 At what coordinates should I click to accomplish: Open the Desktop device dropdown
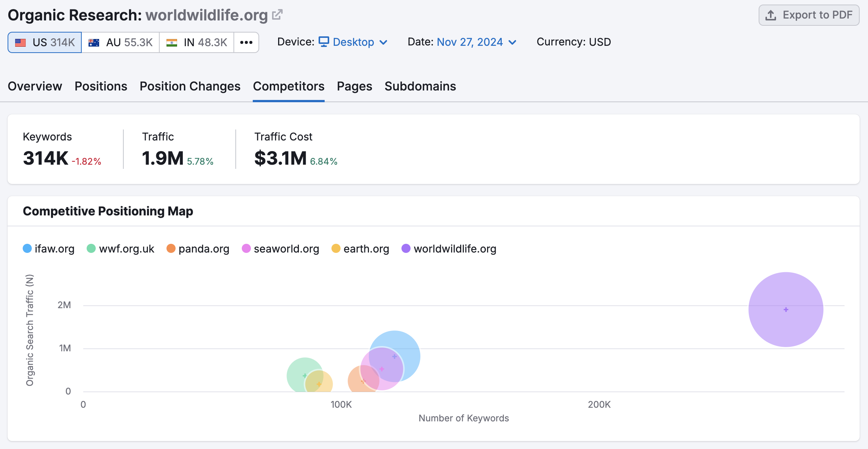(353, 42)
